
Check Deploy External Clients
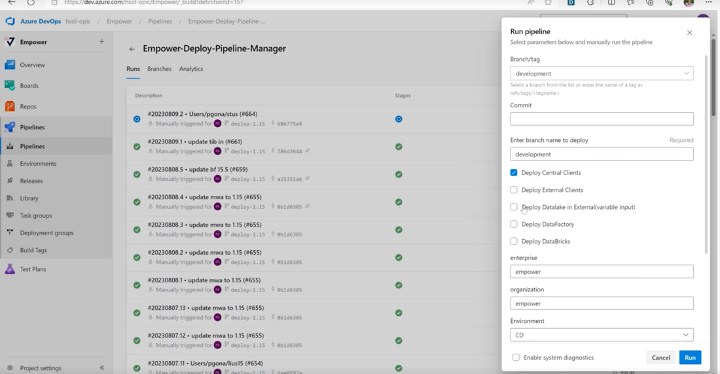(514, 190)
